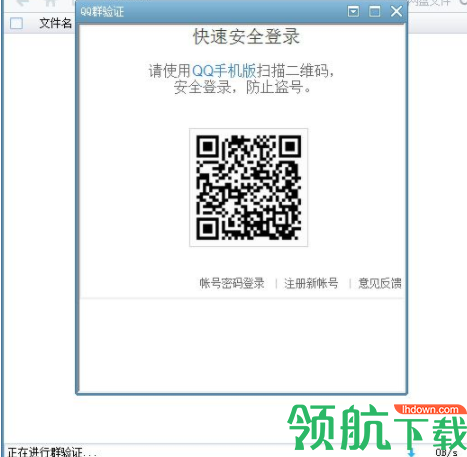
Task: Click the back arrow in the background window
Action: (x=22, y=3)
